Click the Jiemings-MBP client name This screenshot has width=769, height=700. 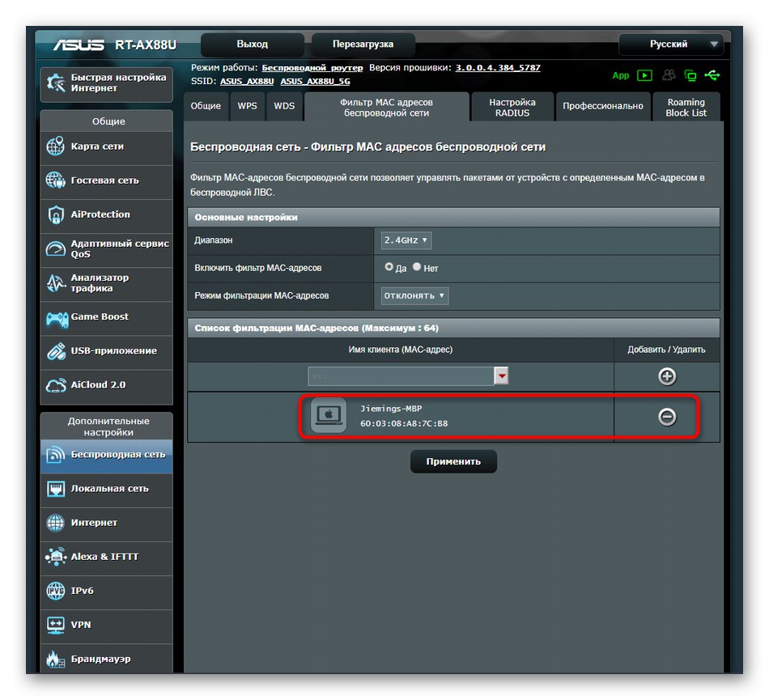click(391, 409)
